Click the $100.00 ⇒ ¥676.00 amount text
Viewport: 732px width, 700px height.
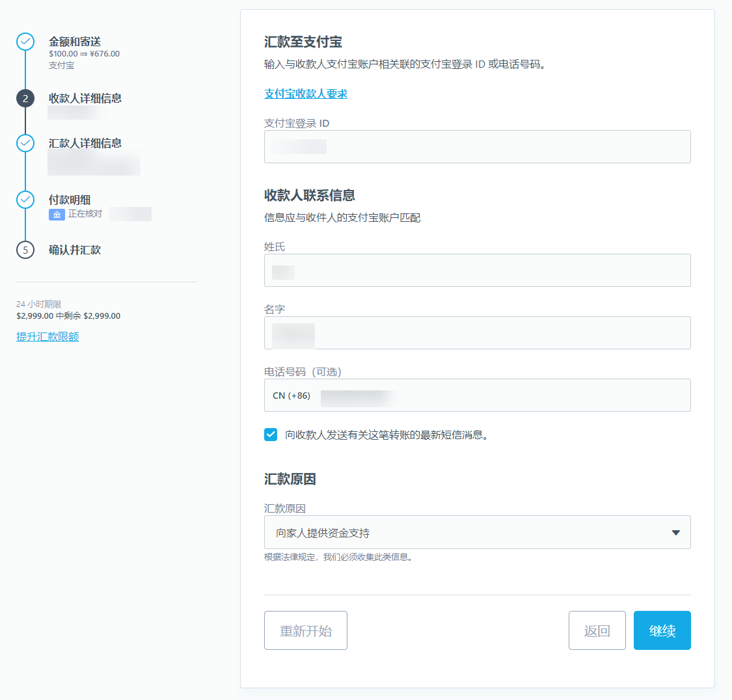click(85, 53)
